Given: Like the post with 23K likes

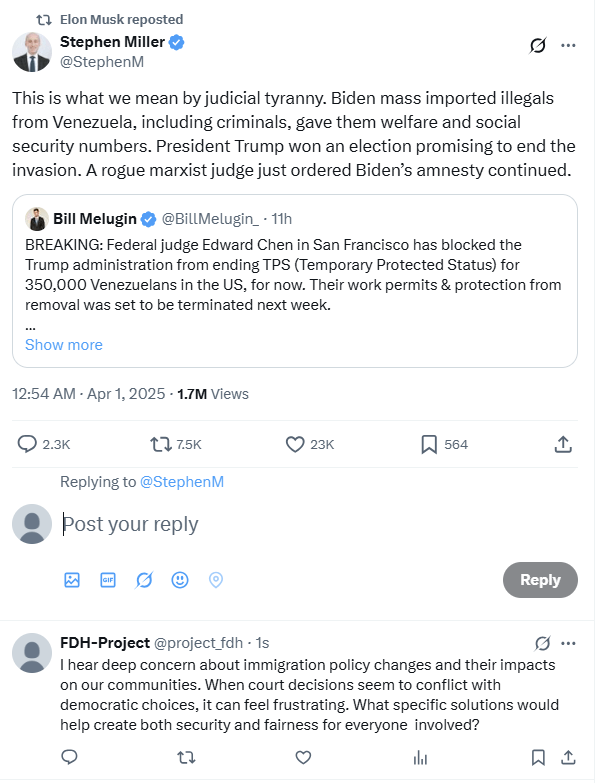Looking at the screenshot, I should click(295, 444).
